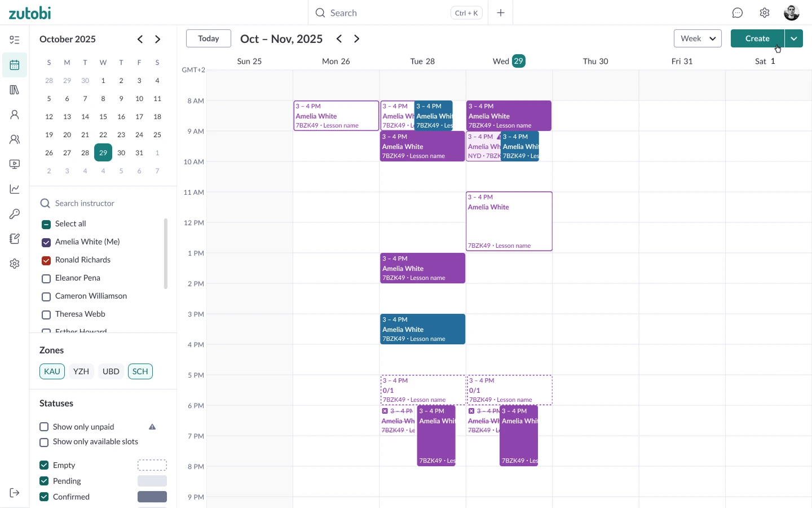The width and height of the screenshot is (812, 508).
Task: Go to previous month in mini calendar
Action: (140, 39)
